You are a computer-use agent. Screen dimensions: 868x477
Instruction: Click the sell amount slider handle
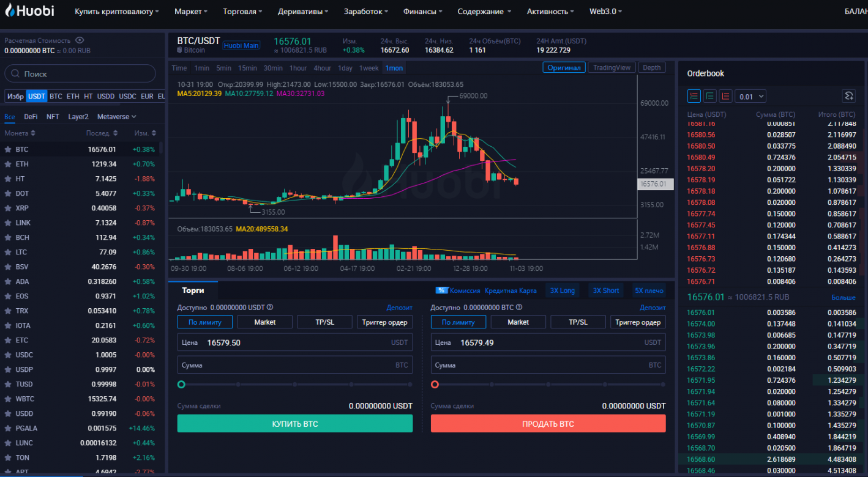pos(435,385)
